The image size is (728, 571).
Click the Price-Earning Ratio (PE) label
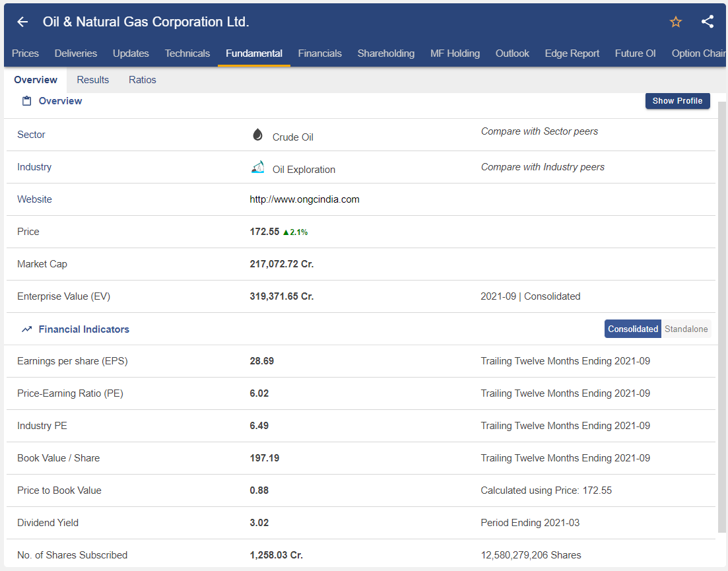(70, 393)
